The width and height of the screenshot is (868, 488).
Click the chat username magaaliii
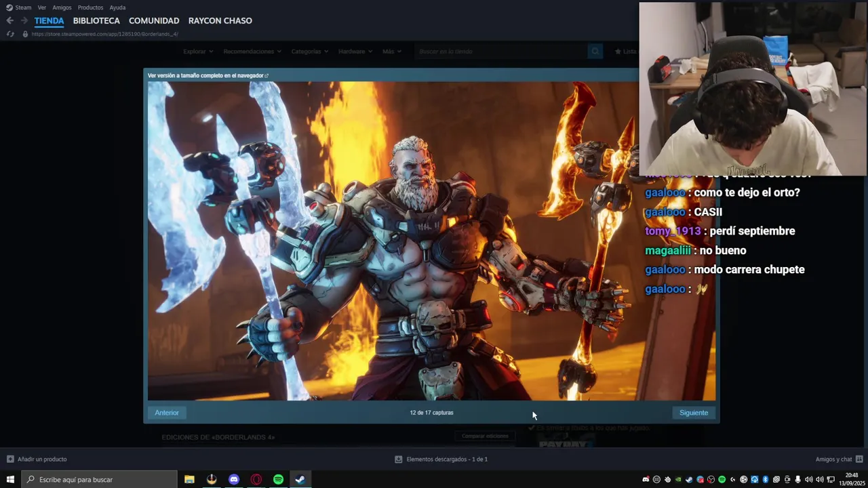pos(668,251)
